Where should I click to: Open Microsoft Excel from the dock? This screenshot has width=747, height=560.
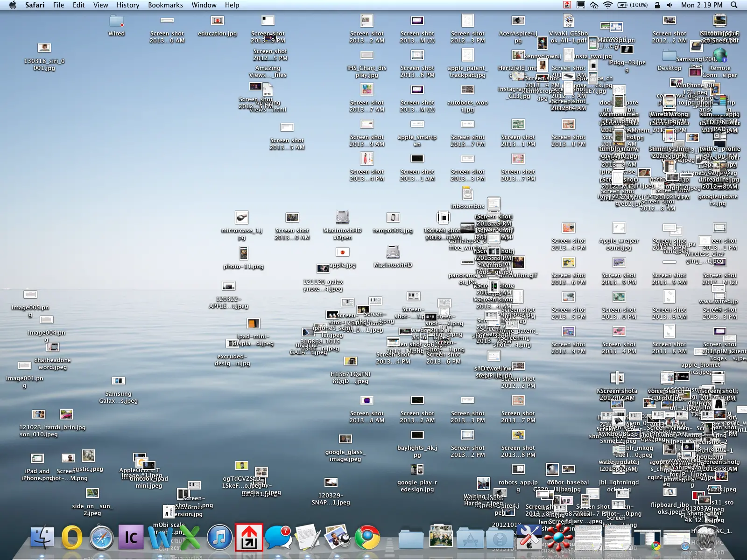click(x=190, y=538)
